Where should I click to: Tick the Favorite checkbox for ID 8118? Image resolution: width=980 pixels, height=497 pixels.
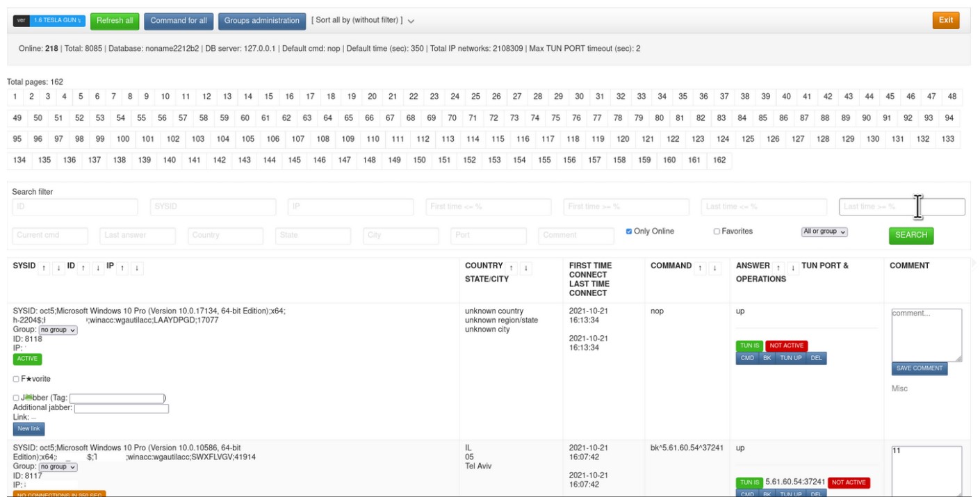click(x=16, y=379)
